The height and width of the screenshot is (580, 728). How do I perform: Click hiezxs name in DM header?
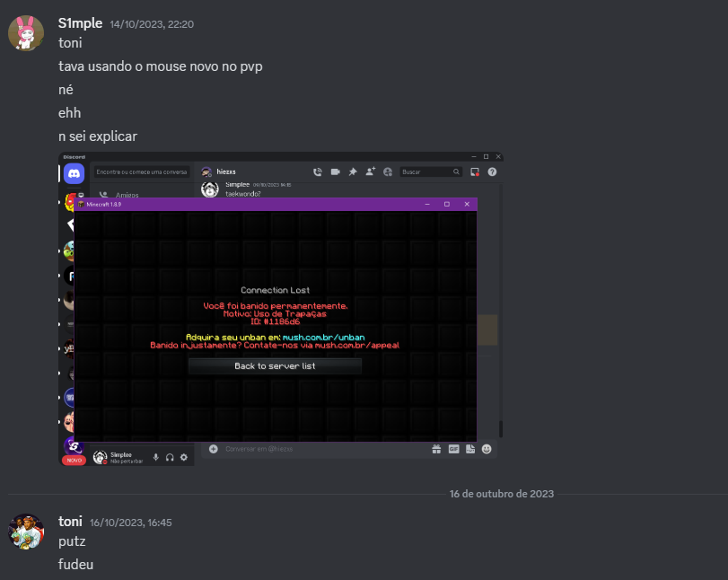[226, 171]
